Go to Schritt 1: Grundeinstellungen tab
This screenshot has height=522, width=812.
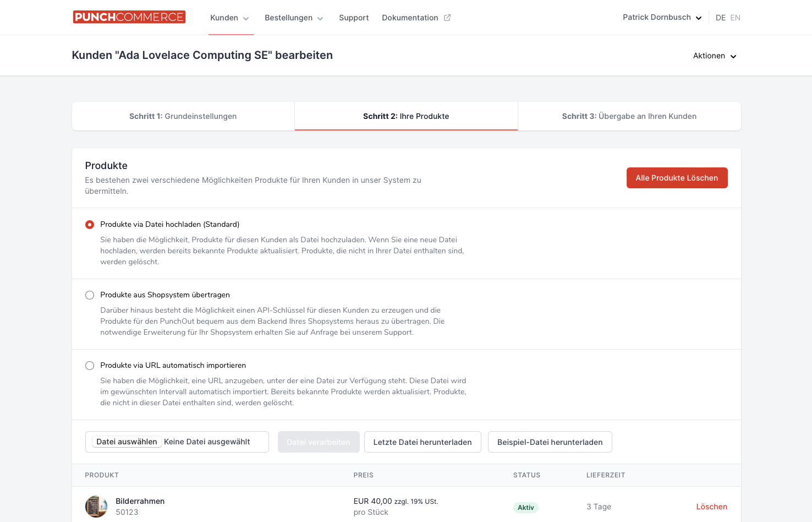point(183,116)
